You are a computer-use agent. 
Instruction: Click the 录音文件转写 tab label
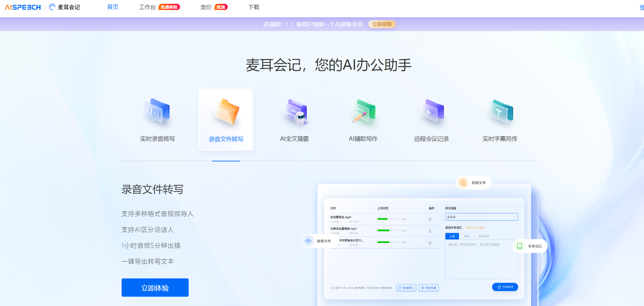click(226, 139)
